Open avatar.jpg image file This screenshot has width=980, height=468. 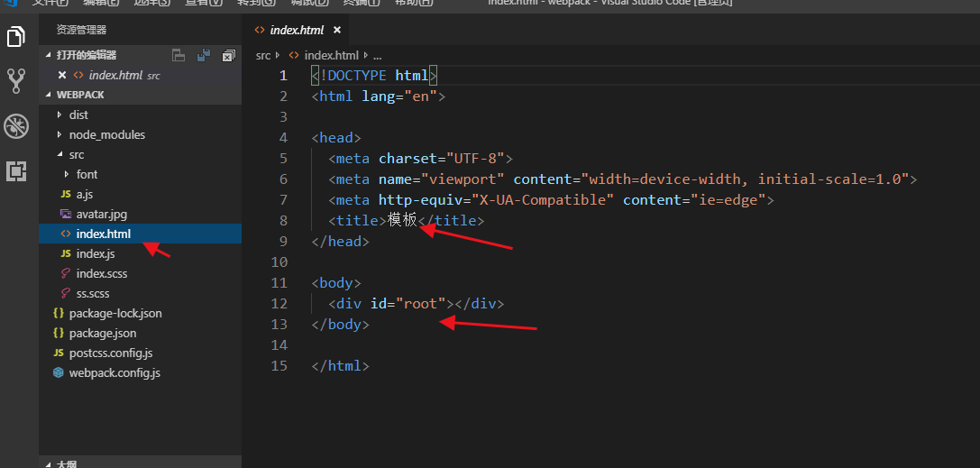pyautogui.click(x=101, y=215)
